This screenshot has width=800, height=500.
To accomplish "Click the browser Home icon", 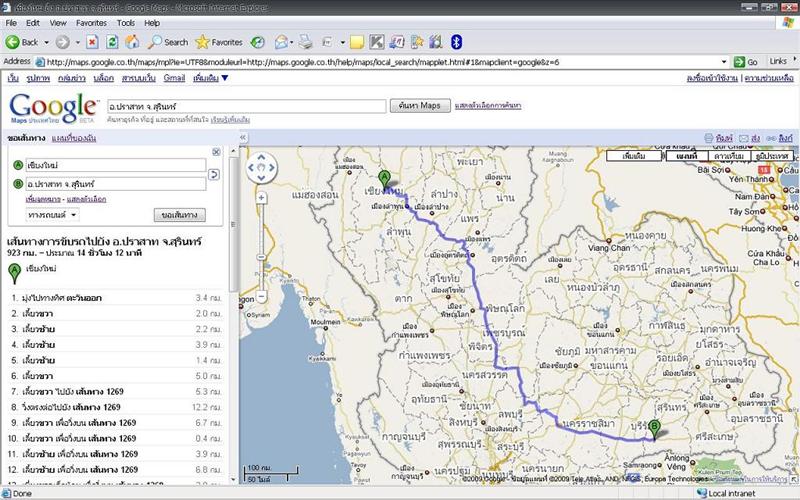I will pyautogui.click(x=134, y=42).
